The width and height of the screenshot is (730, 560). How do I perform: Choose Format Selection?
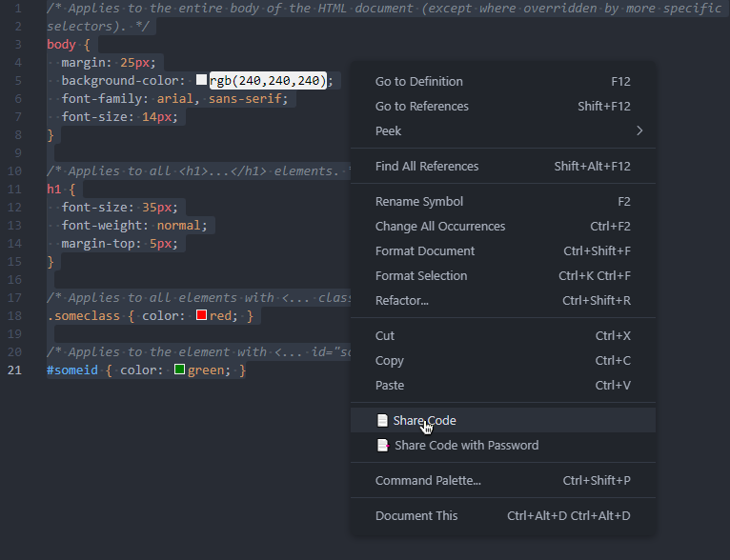point(421,275)
